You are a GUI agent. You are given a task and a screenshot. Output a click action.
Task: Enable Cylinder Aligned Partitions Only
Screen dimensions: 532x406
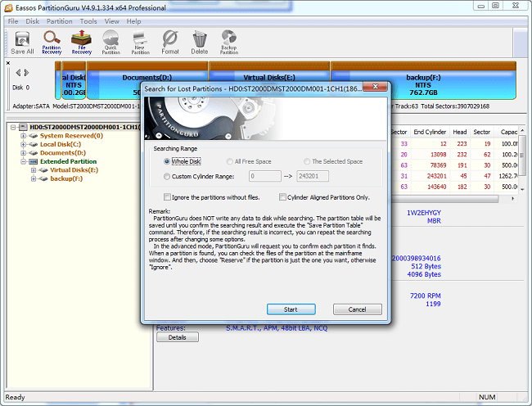pos(282,197)
